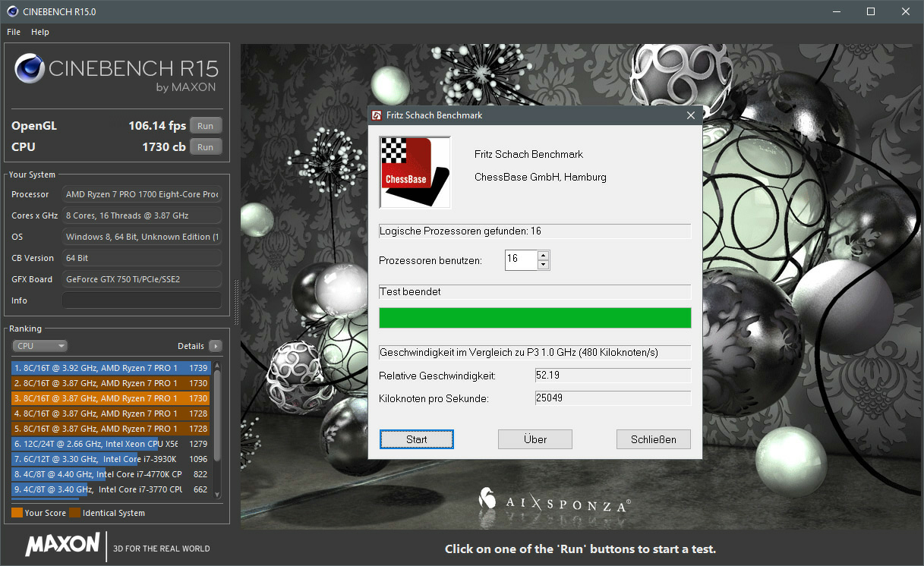Image resolution: width=924 pixels, height=566 pixels.
Task: Run the OpenGL benchmark test
Action: [x=205, y=126]
